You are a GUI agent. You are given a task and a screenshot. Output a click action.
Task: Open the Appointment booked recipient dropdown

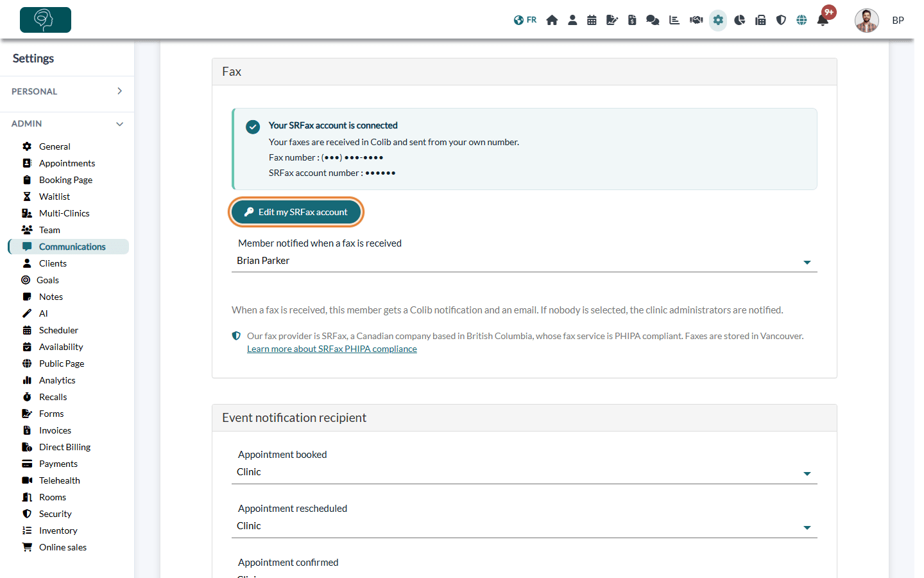click(524, 472)
